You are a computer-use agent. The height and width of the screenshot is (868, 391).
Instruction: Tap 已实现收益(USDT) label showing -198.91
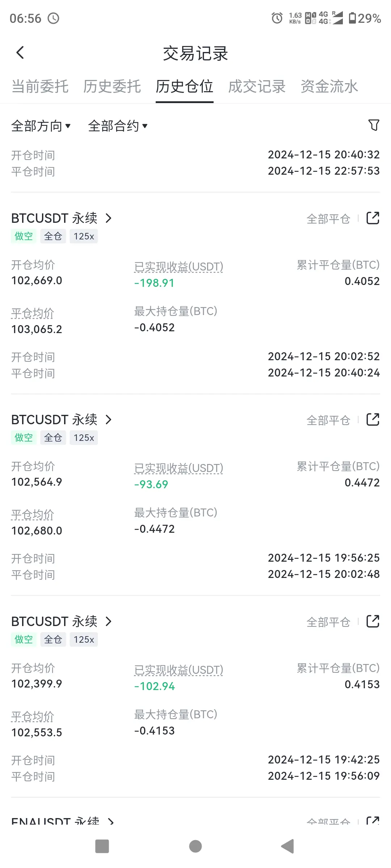pos(178,267)
